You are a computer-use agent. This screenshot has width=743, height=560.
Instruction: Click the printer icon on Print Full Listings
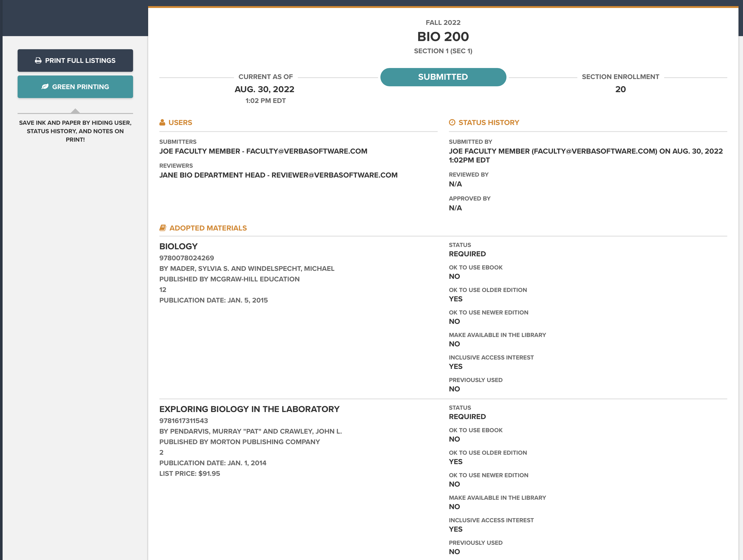point(38,61)
